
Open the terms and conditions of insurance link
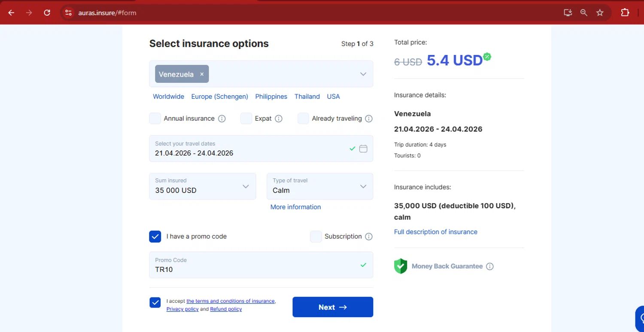(231, 301)
